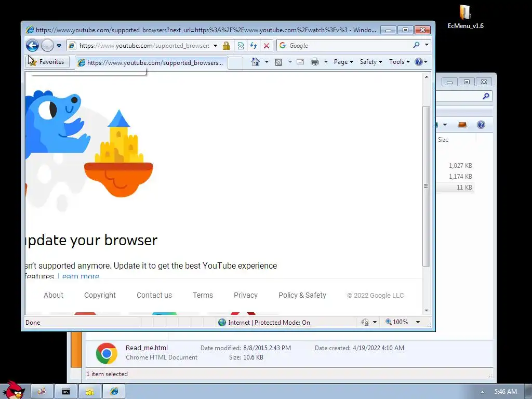Screen dimensions: 532x399
Task: Open a new blank tab
Action: tap(235, 63)
